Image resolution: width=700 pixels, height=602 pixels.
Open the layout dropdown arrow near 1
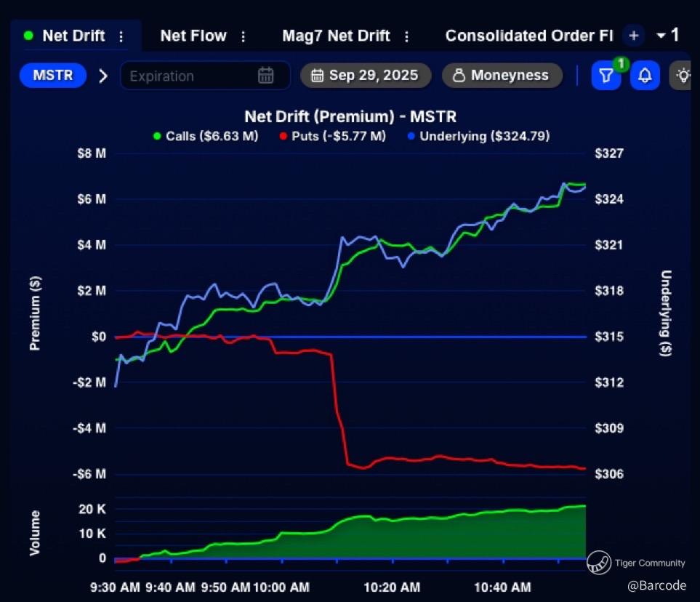click(x=661, y=36)
